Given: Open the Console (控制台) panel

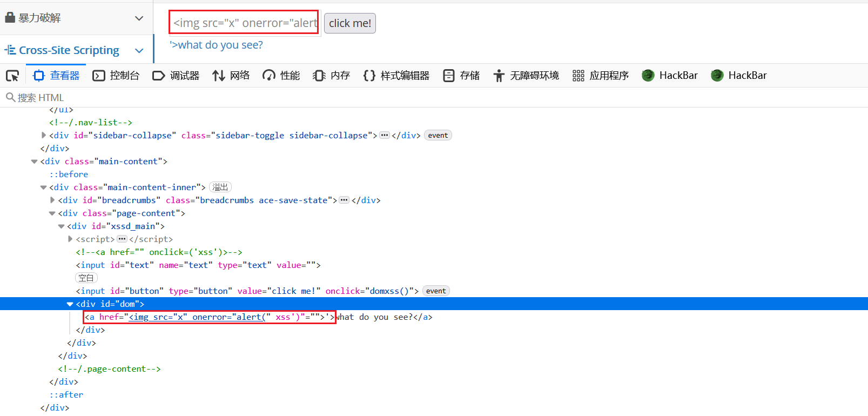Looking at the screenshot, I should tap(116, 76).
